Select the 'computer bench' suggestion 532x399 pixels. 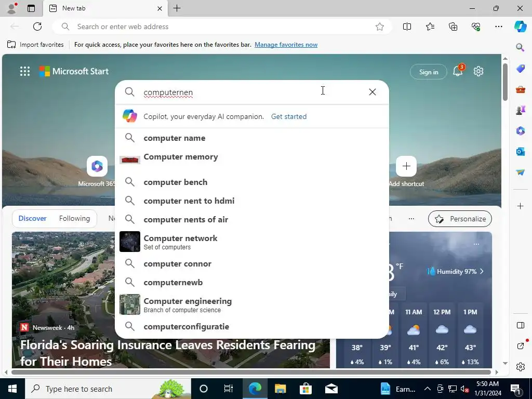252,182
